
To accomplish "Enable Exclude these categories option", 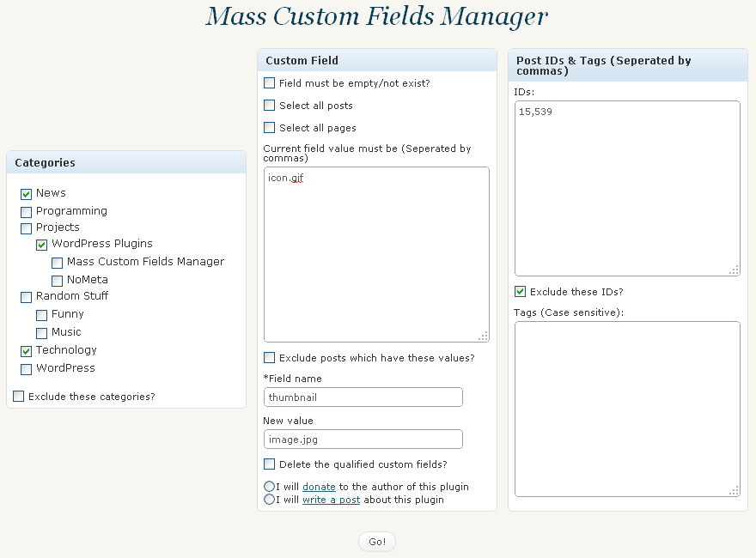I will [18, 396].
